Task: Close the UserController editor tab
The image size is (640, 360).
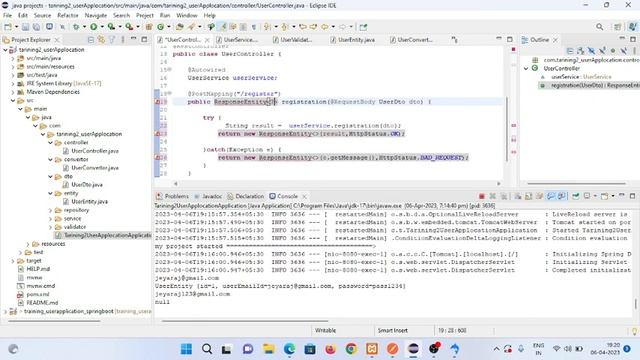Action: tap(207, 40)
